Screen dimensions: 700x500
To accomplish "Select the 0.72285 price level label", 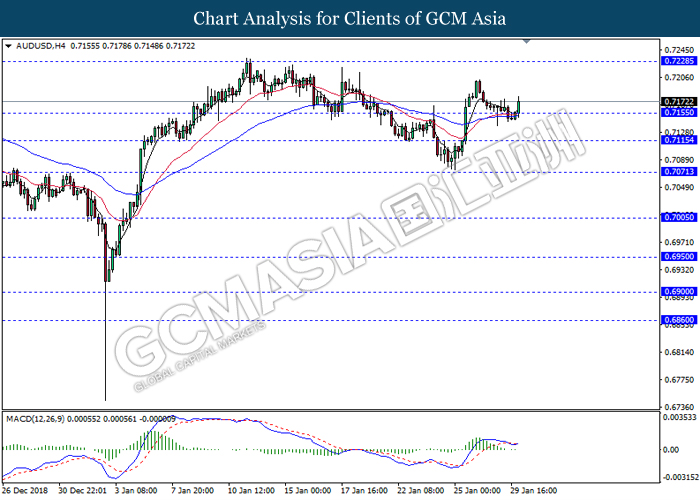I will pos(679,61).
